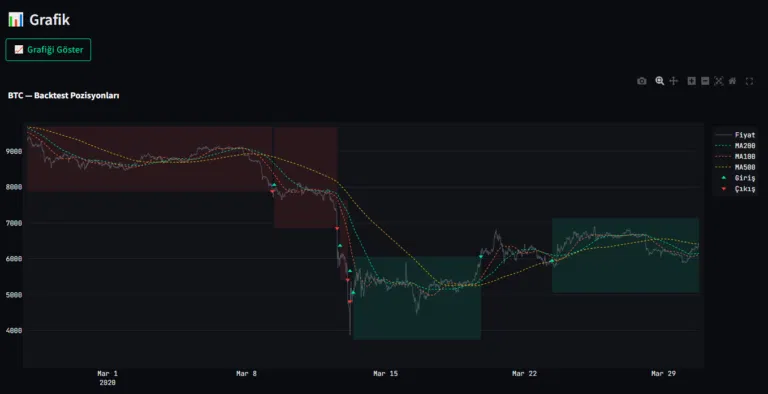The image size is (768, 394).
Task: Click the Mar 22 x-axis label
Action: point(525,373)
